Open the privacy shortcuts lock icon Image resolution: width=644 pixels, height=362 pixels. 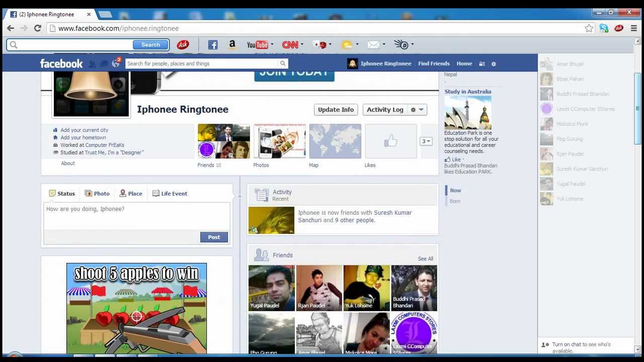click(481, 64)
